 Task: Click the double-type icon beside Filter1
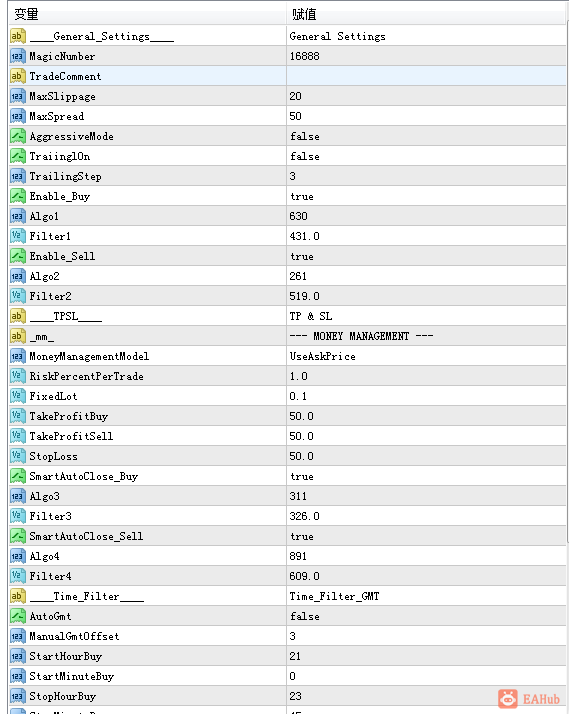click(x=17, y=236)
